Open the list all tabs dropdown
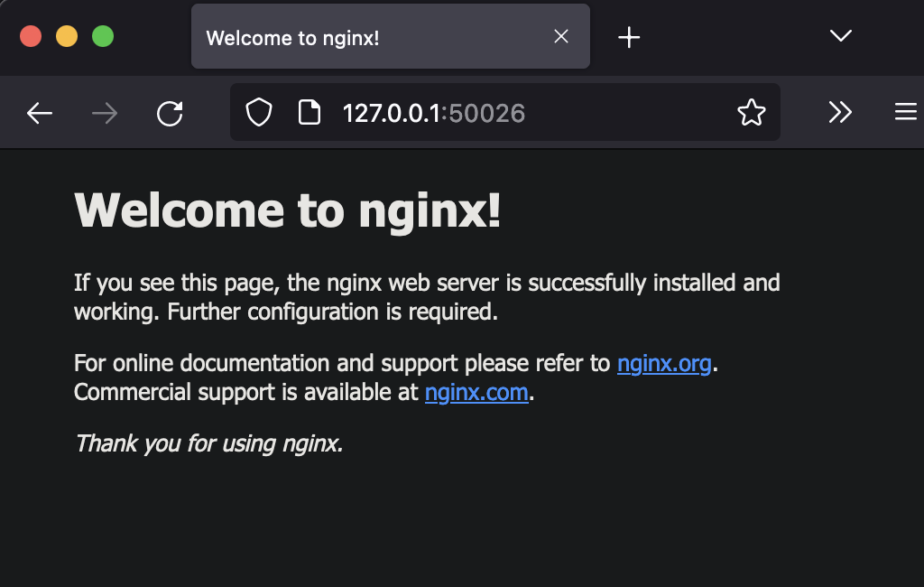This screenshot has width=924, height=587. click(x=840, y=36)
